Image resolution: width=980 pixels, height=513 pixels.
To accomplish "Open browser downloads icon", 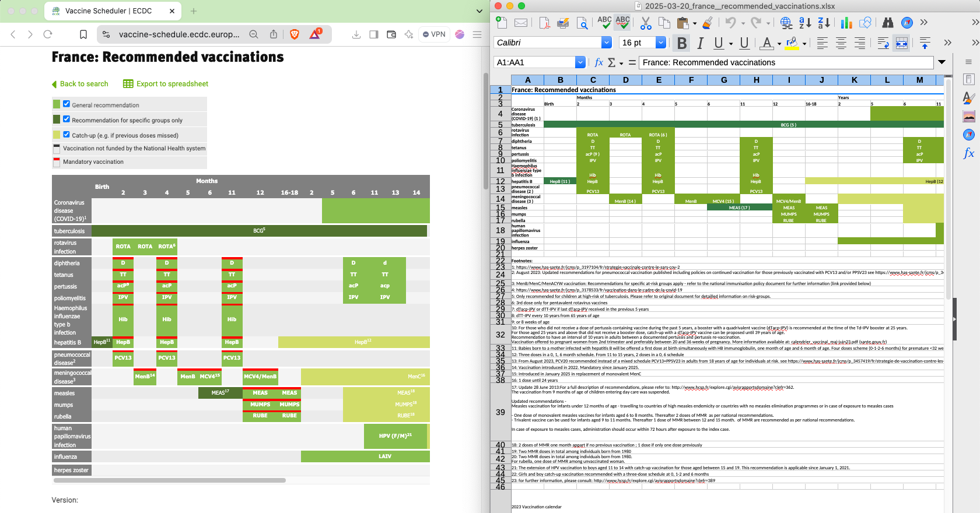I will pyautogui.click(x=356, y=34).
